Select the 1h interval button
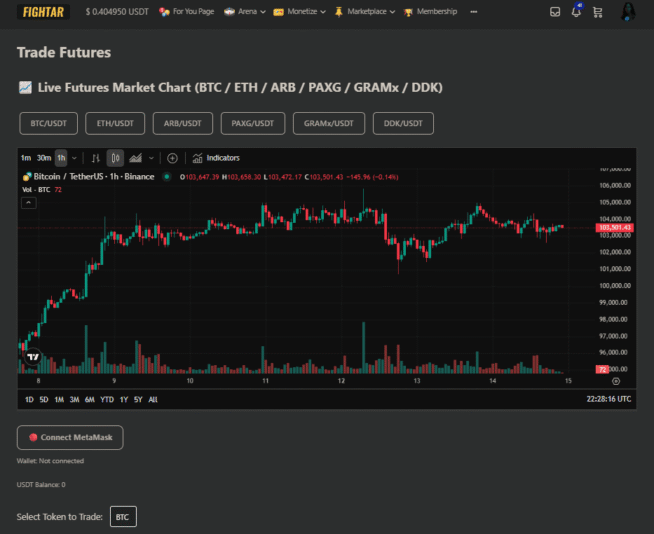 tap(61, 158)
